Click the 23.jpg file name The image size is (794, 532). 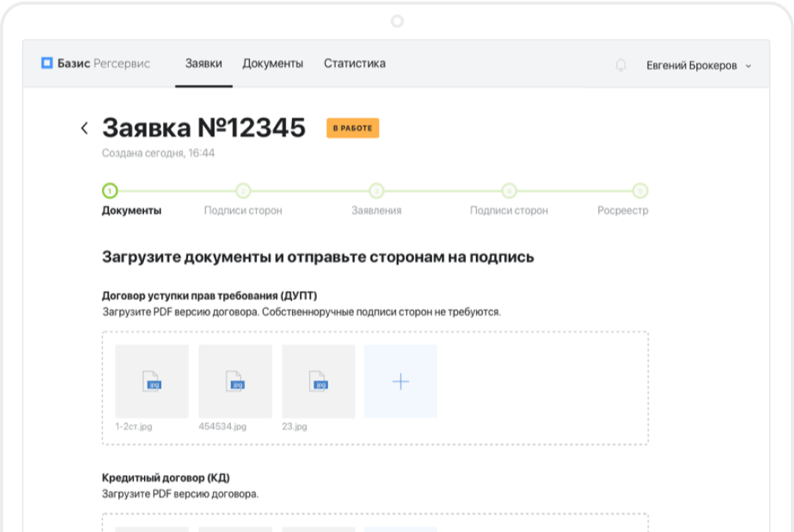click(x=294, y=426)
